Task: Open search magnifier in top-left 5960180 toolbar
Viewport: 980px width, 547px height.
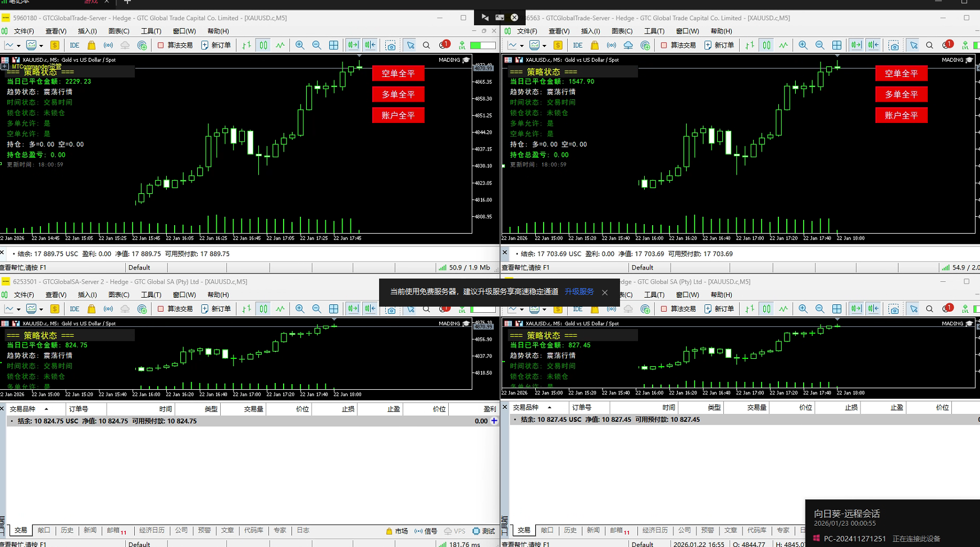Action: (426, 45)
